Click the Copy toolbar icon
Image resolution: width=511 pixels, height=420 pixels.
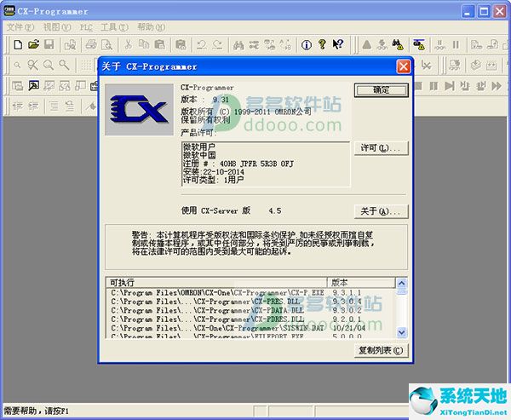click(x=144, y=44)
